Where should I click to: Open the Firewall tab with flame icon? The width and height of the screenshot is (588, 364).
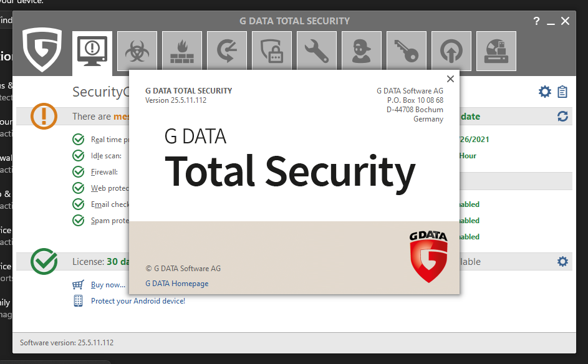tap(182, 51)
